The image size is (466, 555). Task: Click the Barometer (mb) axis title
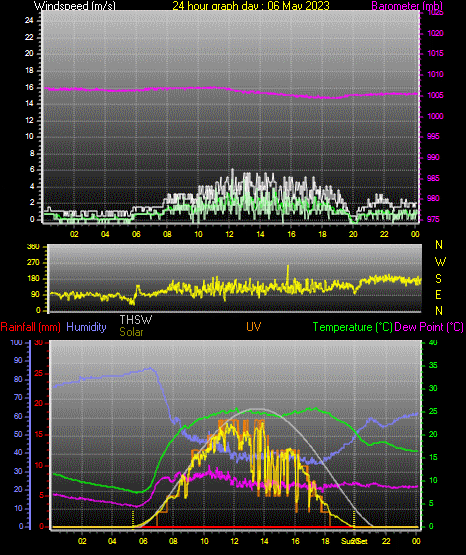pos(407,6)
